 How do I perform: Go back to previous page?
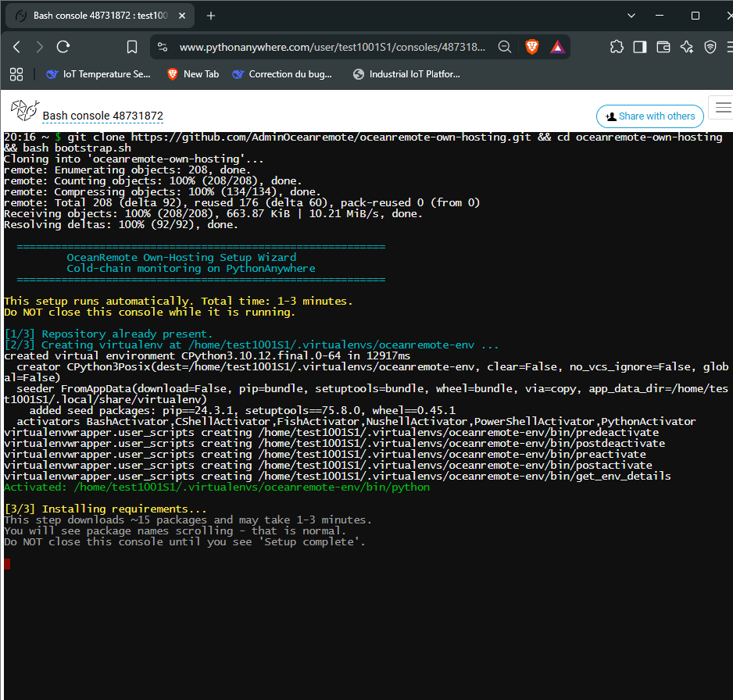17,47
